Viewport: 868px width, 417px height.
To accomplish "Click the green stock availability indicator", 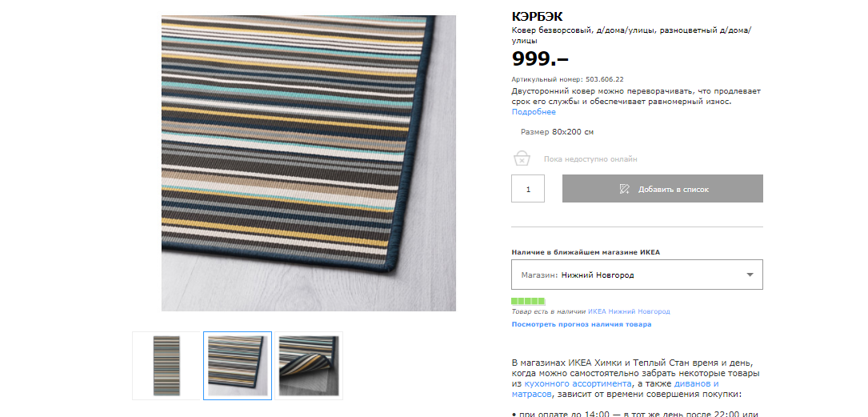I will pyautogui.click(x=528, y=301).
